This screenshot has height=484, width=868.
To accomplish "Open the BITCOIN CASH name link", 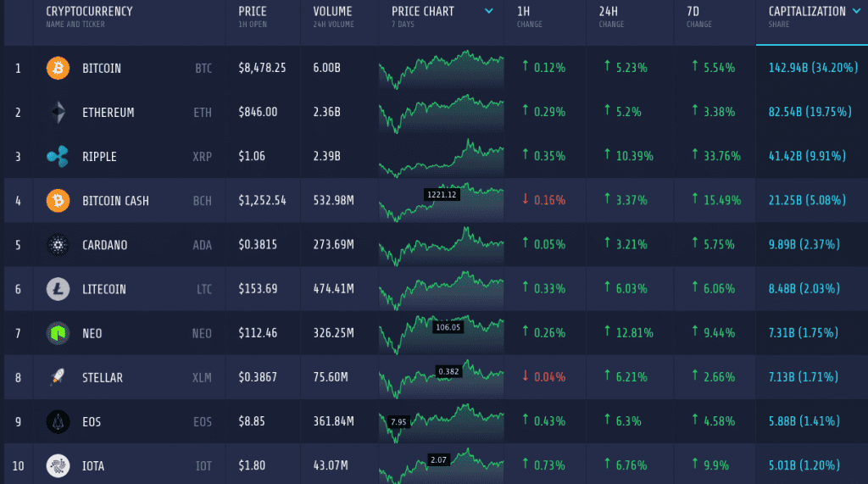I will (x=115, y=201).
